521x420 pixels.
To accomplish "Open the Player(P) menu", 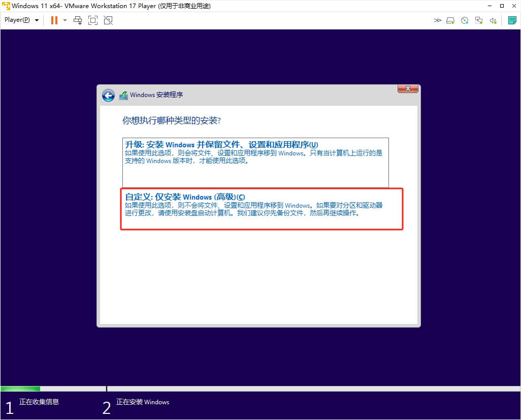I will [x=21, y=20].
